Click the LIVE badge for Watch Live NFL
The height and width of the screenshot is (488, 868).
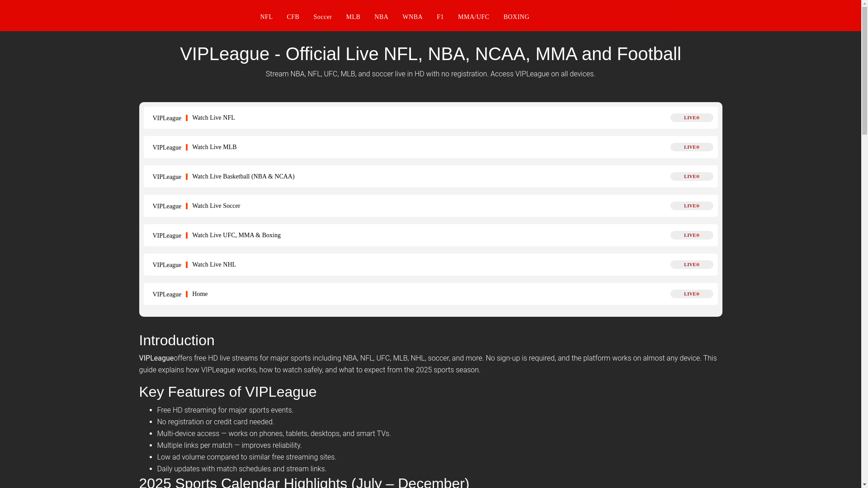click(x=692, y=117)
